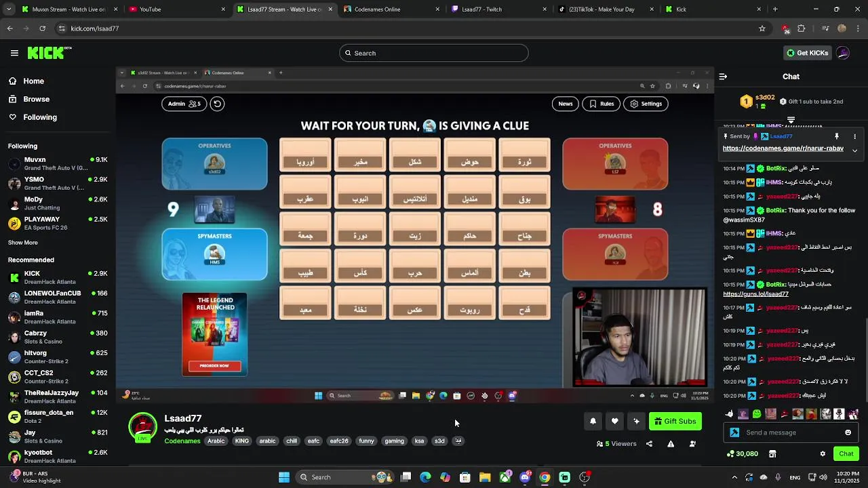Open Microsoft Edge from the taskbar

pos(425,477)
